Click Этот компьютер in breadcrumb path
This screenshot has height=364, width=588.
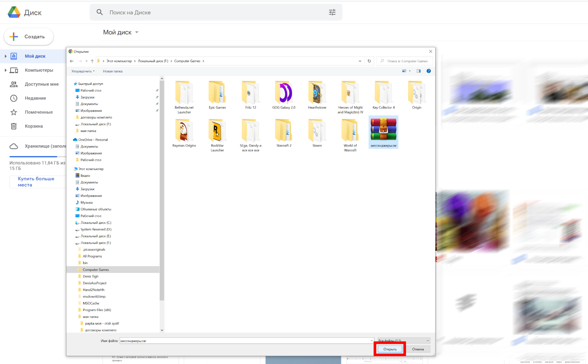119,61
